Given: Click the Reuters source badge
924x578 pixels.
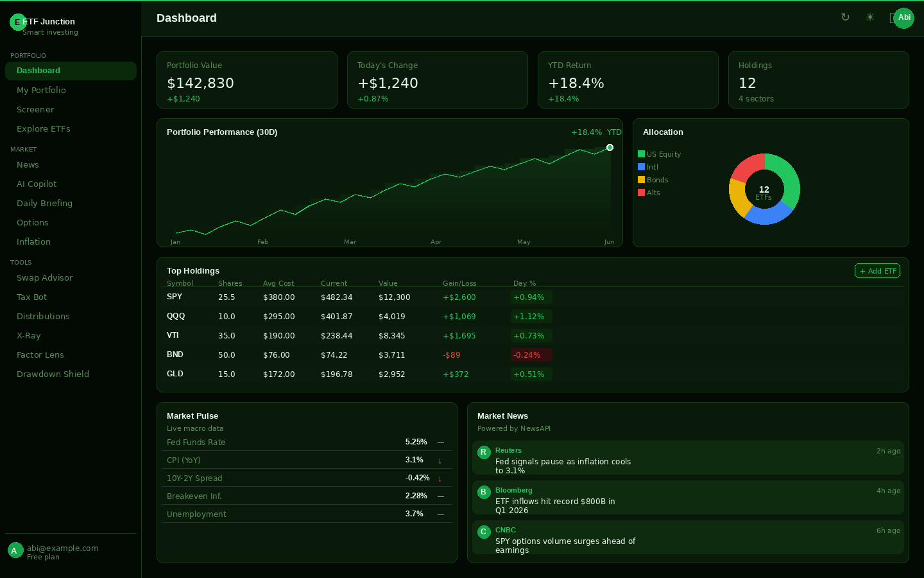Looking at the screenshot, I should (483, 451).
